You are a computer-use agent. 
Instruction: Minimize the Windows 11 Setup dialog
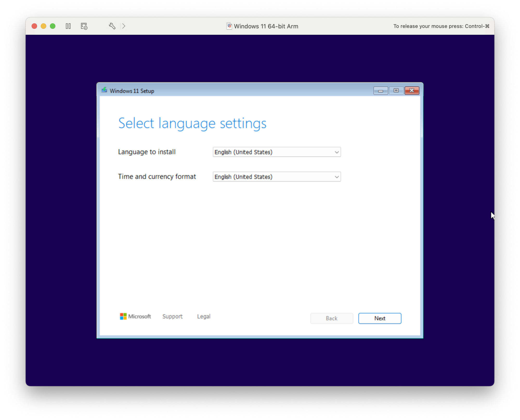[x=381, y=91]
